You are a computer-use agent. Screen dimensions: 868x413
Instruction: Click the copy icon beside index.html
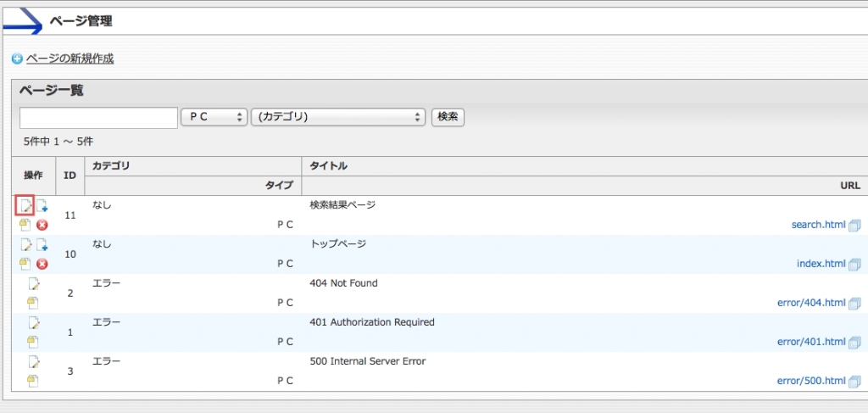pos(854,264)
